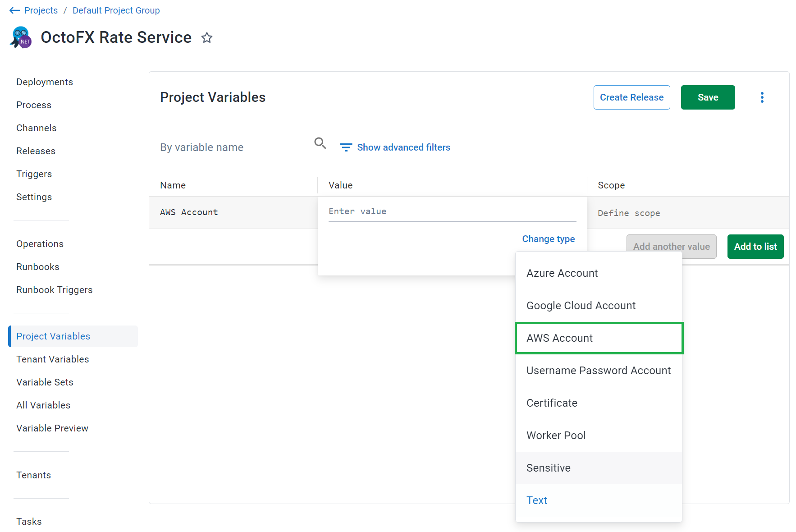This screenshot has width=796, height=532.
Task: Open Triggers page
Action: [34, 174]
